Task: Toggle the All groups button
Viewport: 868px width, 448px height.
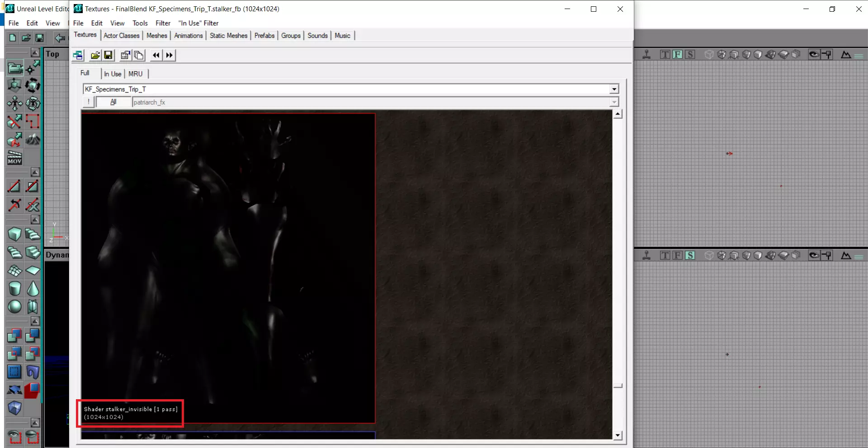Action: 113,102
